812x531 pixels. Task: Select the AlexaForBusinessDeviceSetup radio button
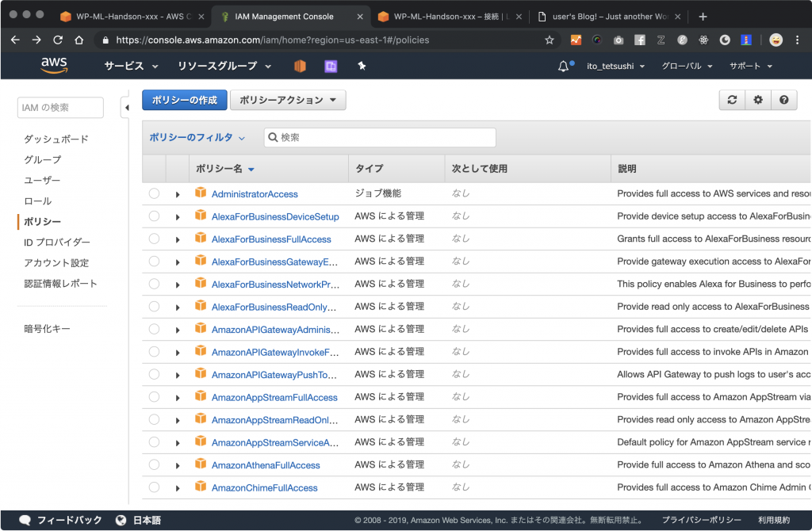[x=154, y=216]
